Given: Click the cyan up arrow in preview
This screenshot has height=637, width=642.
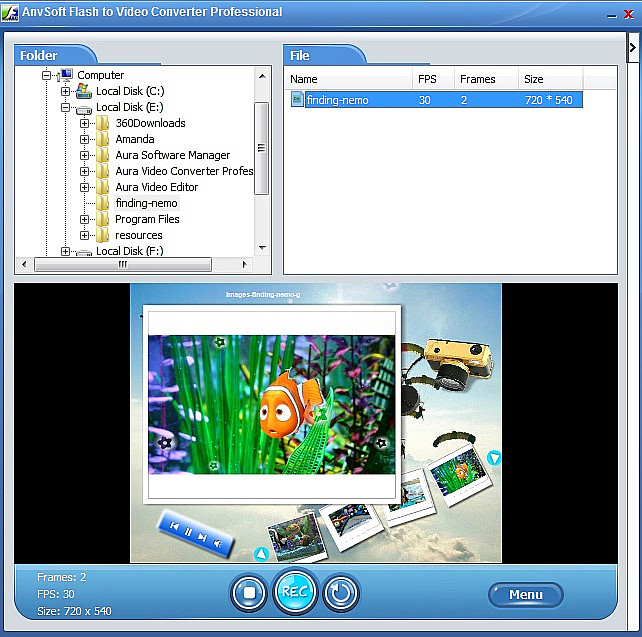Looking at the screenshot, I should coord(262,554).
